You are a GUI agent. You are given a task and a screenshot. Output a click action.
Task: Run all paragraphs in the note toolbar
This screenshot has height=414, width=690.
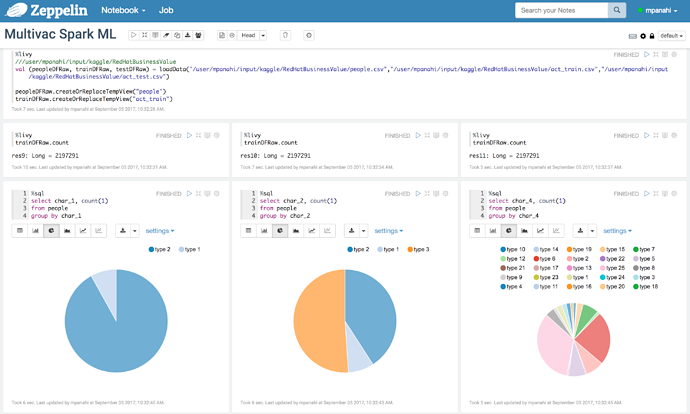[134, 35]
